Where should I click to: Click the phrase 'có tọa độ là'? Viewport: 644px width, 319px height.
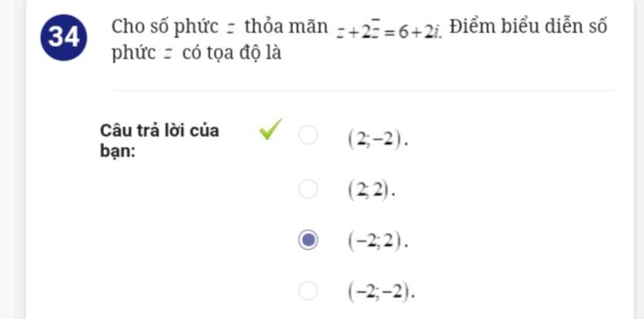coord(232,53)
